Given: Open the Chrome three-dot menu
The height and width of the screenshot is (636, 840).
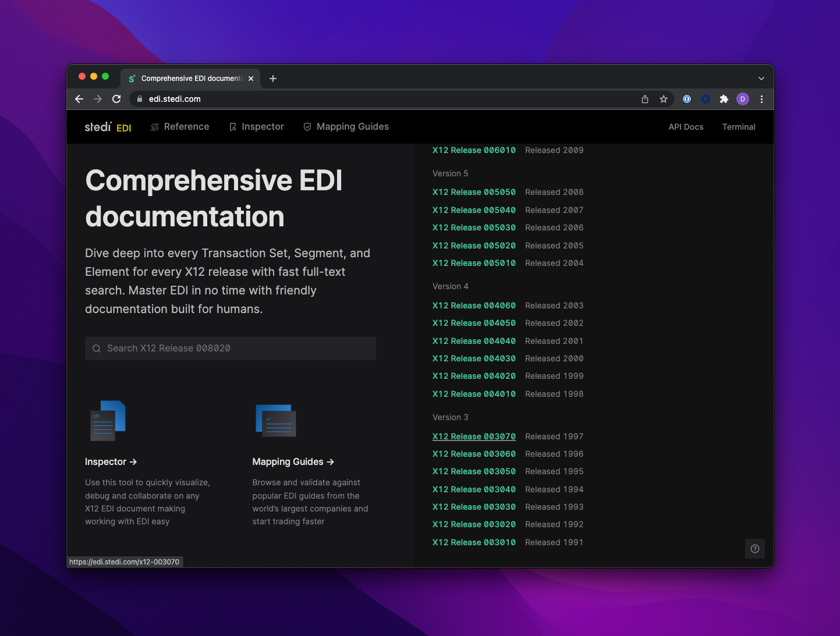Looking at the screenshot, I should tap(761, 99).
